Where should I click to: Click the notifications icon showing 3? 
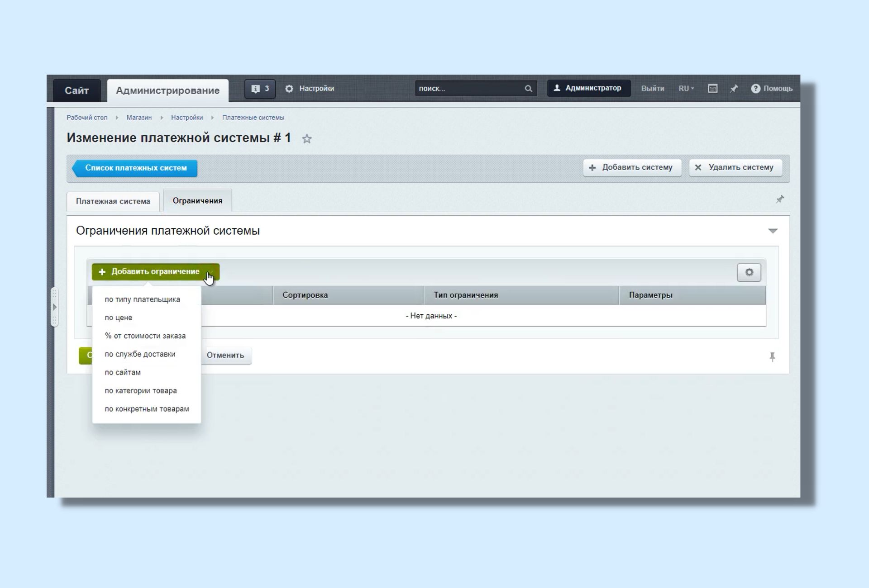point(260,89)
